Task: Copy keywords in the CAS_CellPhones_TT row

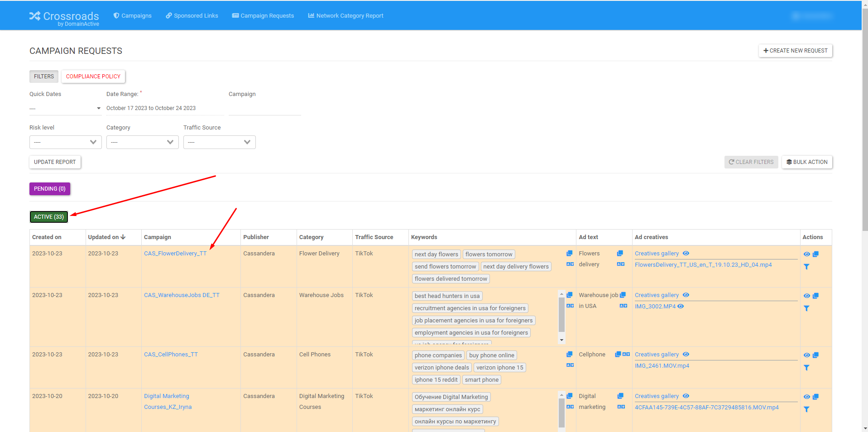Action: pos(570,354)
